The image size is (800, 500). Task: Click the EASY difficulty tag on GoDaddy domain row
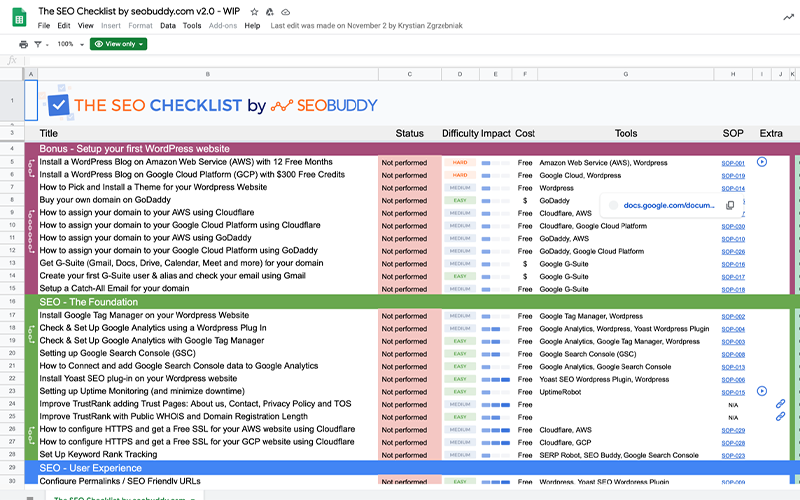point(460,201)
